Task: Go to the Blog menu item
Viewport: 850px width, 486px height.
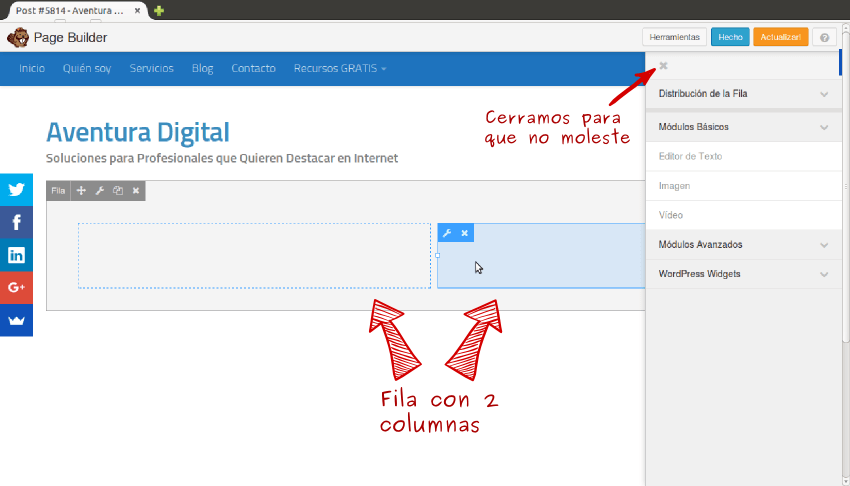Action: pos(202,69)
